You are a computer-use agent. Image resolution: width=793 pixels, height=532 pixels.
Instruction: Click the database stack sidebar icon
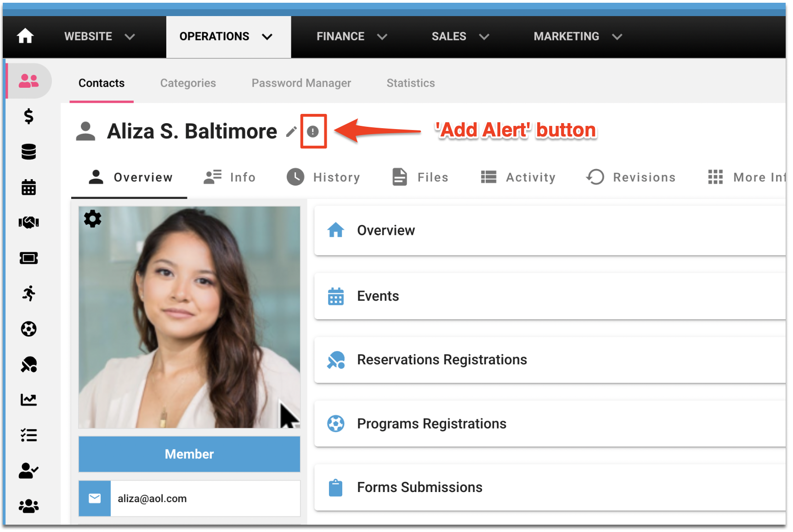[28, 152]
